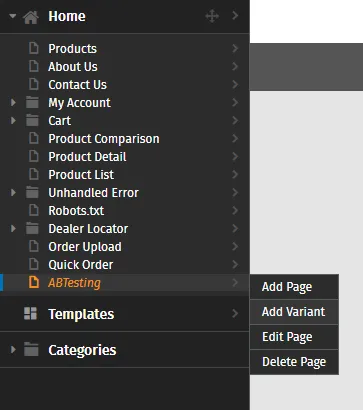Choose Delete Page from the context menu
The width and height of the screenshot is (363, 410).
pyautogui.click(x=294, y=362)
